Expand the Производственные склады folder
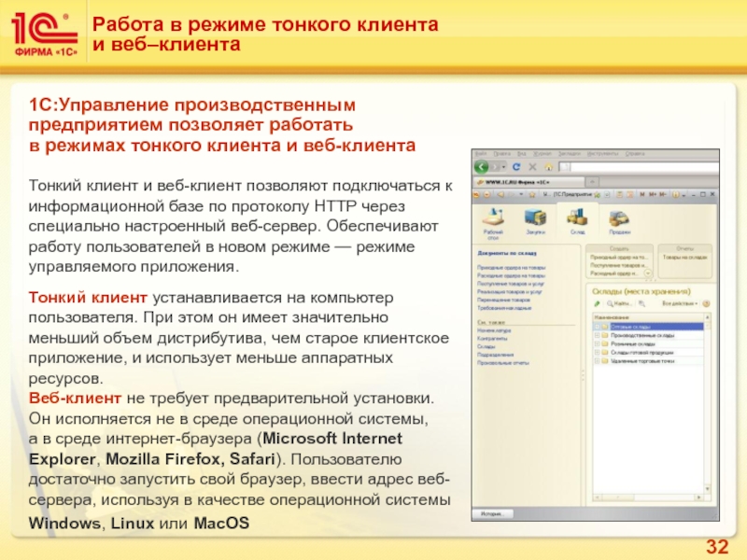The width and height of the screenshot is (747, 560). [597, 335]
